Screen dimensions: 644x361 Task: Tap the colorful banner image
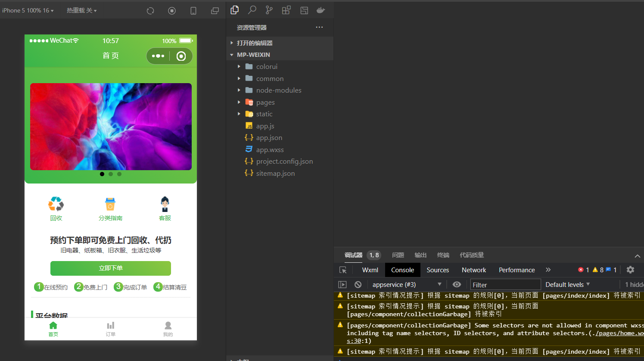111,127
